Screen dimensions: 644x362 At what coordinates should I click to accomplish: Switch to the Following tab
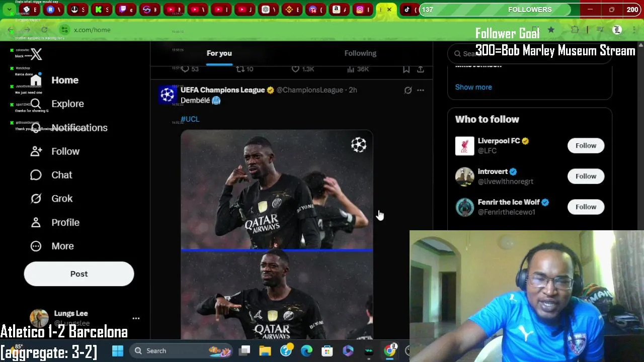pos(360,53)
